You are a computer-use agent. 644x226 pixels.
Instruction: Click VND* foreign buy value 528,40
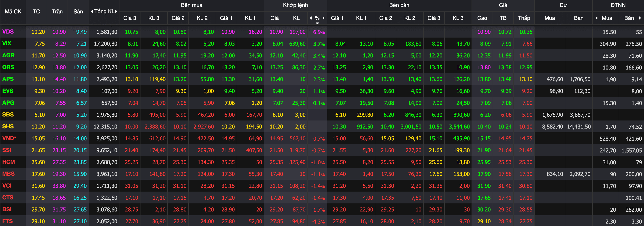click(608, 139)
